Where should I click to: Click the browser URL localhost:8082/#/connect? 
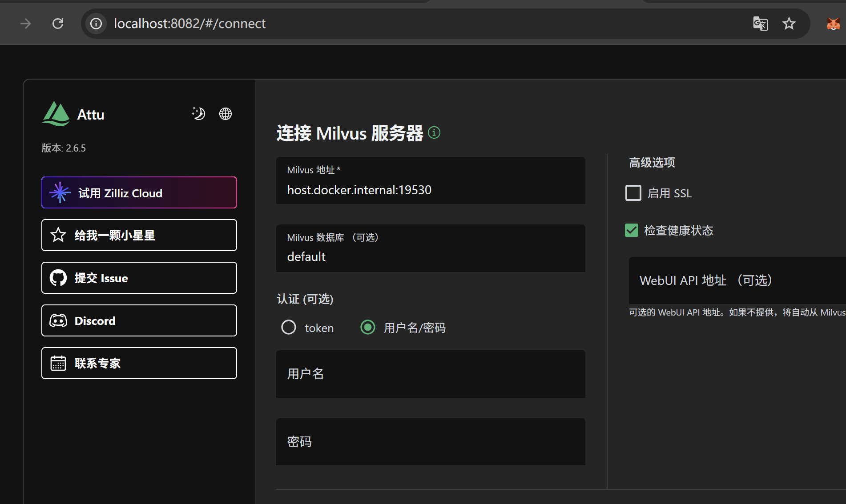point(189,24)
